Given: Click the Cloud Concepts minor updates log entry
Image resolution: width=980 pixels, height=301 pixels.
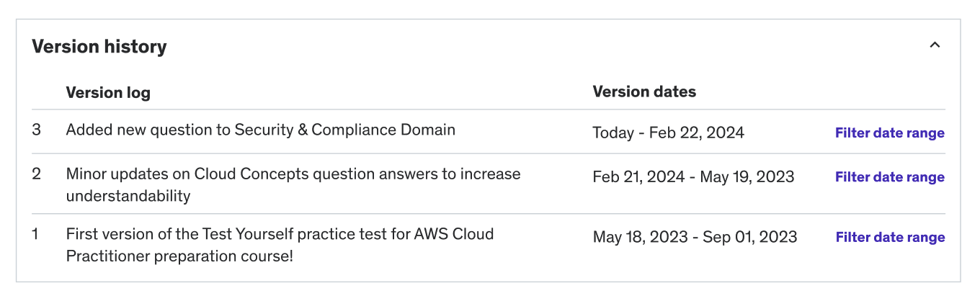Looking at the screenshot, I should (293, 185).
